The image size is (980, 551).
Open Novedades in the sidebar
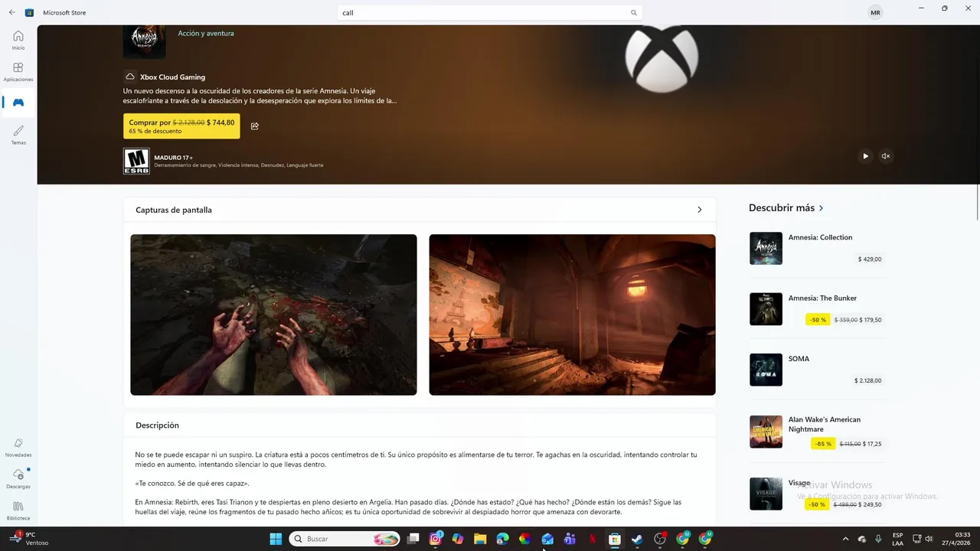pos(18,448)
